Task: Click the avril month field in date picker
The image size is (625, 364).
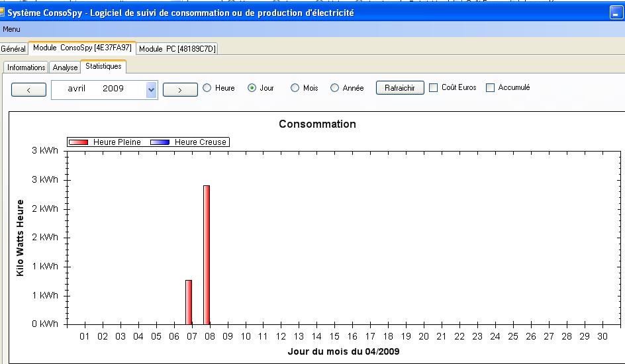Action: click(77, 89)
